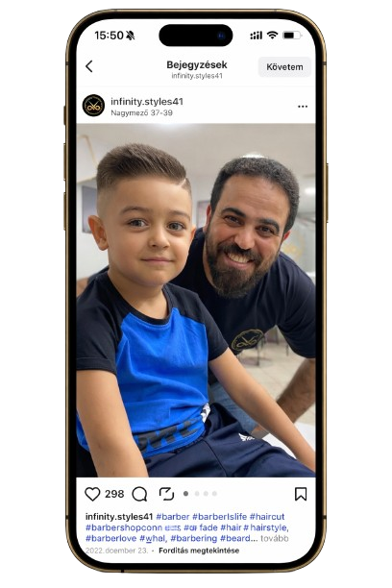Tap the infinity.styles41 profile avatar
The height and width of the screenshot is (588, 392).
coord(93,106)
